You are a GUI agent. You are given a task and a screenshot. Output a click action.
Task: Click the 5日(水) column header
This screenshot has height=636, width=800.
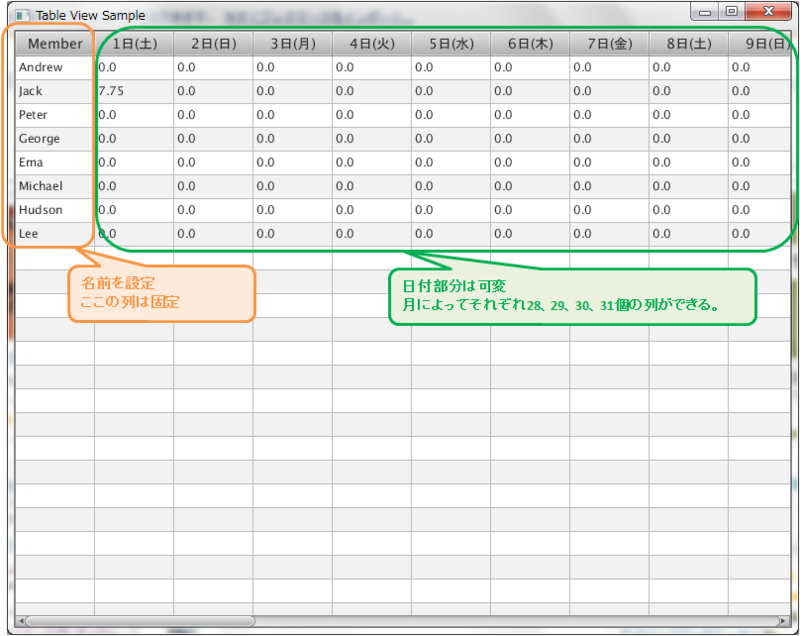[451, 44]
